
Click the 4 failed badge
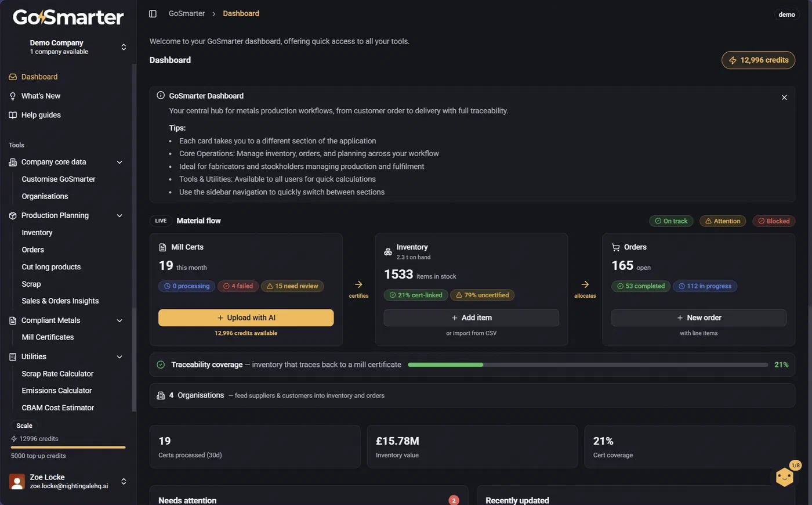pyautogui.click(x=238, y=286)
